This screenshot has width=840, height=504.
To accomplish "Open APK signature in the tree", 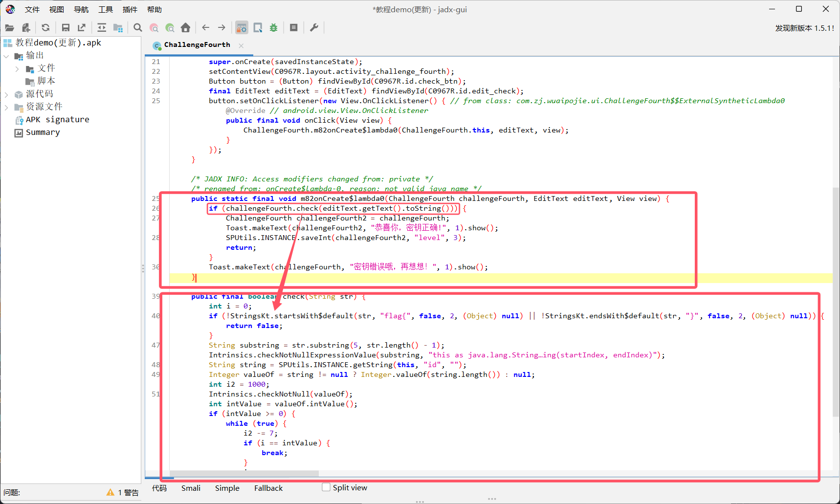I will point(58,120).
